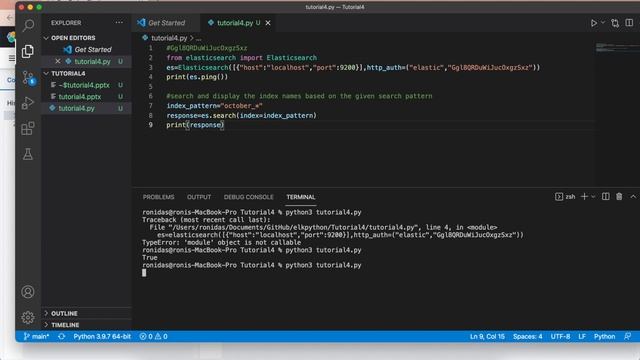This screenshot has height=360, width=640.
Task: Click terminal cursor input line
Action: click(144, 273)
